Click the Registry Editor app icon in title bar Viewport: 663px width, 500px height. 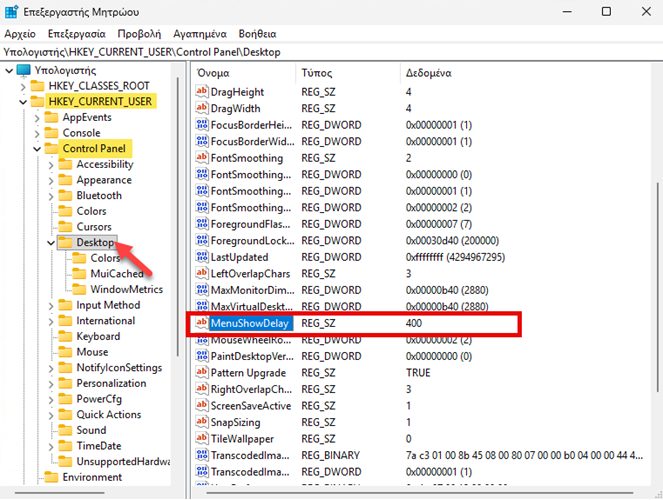point(14,11)
